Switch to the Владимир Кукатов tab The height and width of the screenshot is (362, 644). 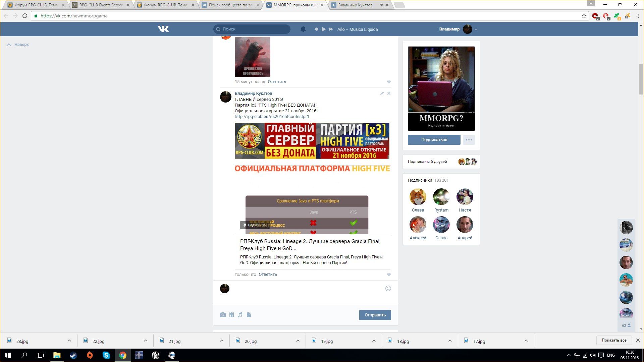click(356, 5)
